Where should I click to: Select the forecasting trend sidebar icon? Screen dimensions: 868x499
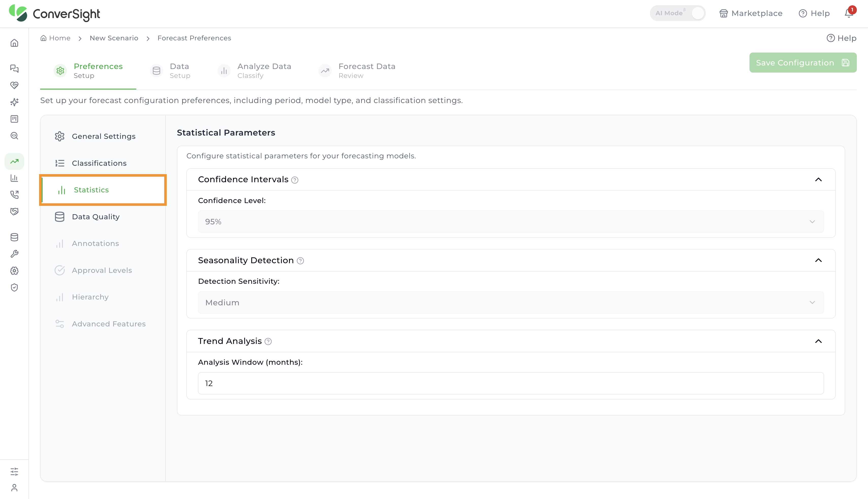[x=14, y=161]
